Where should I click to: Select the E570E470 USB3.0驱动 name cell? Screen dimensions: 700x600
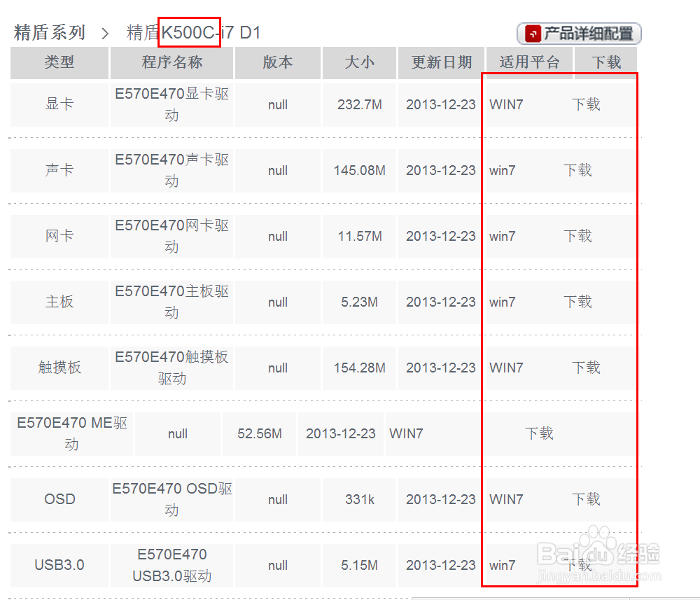[x=172, y=565]
